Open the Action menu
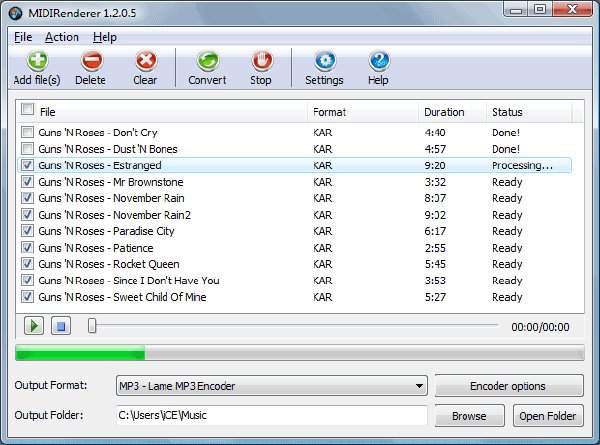600x445 pixels. (62, 37)
